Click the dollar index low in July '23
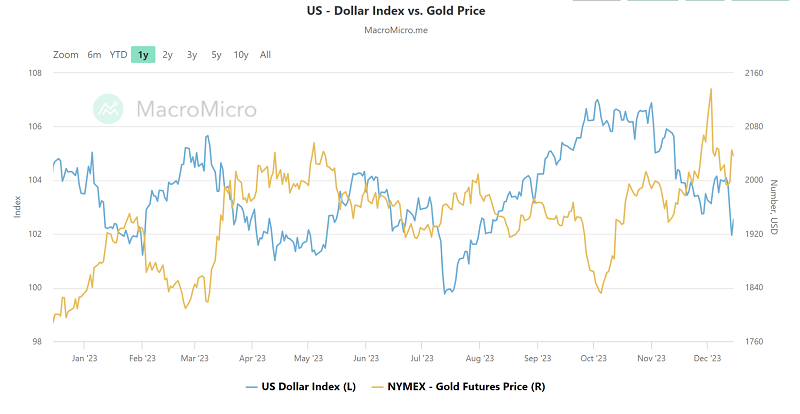The width and height of the screenshot is (800, 414). (445, 293)
